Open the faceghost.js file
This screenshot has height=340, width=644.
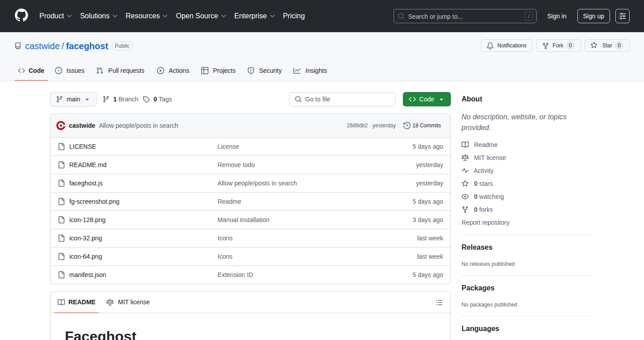(x=86, y=183)
